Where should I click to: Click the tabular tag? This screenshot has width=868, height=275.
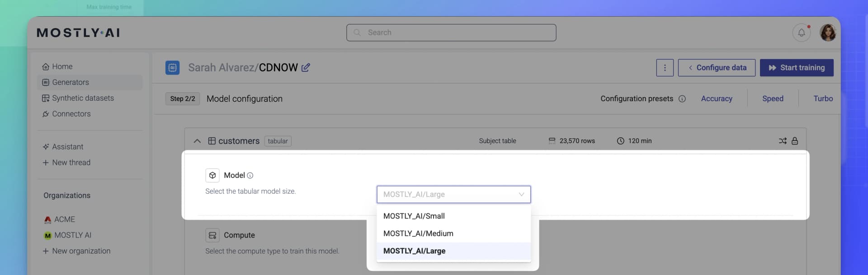coord(278,141)
